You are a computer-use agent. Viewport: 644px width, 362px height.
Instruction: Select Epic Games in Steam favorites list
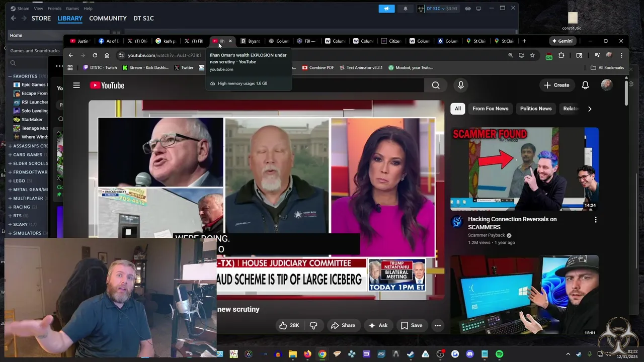pos(30,84)
